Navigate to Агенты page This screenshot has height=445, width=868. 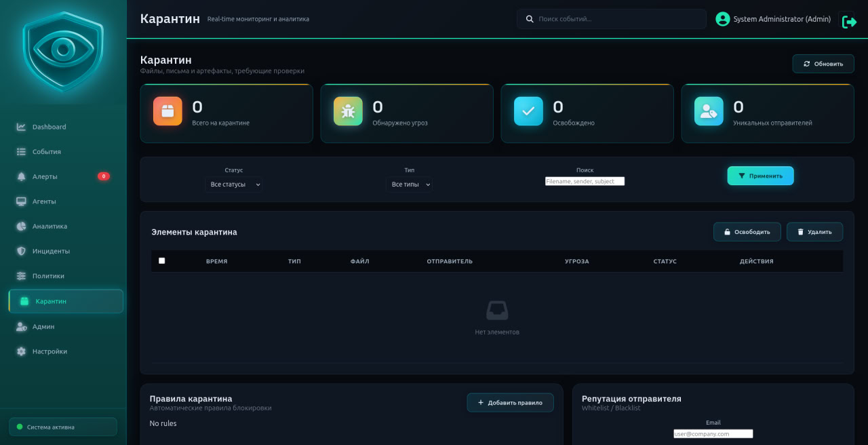66,201
